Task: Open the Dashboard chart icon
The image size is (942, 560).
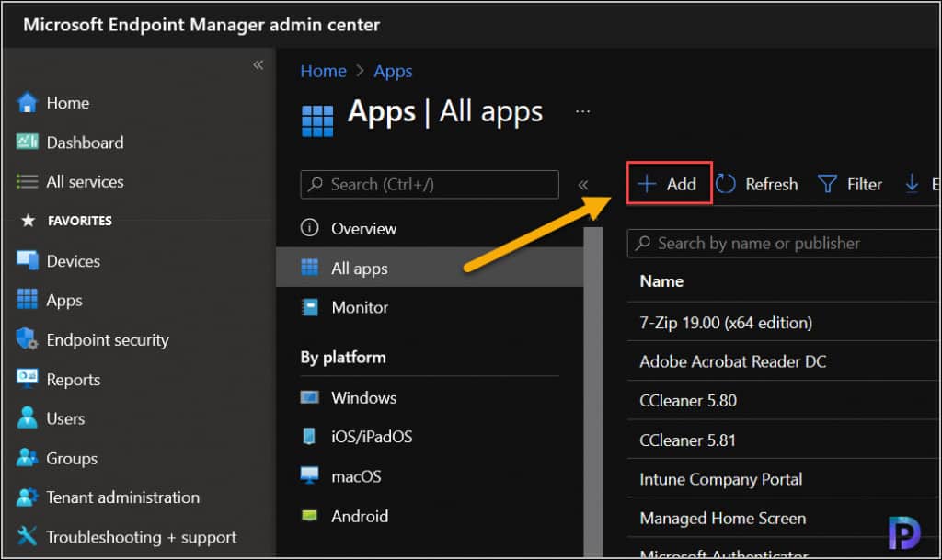Action: (x=27, y=142)
